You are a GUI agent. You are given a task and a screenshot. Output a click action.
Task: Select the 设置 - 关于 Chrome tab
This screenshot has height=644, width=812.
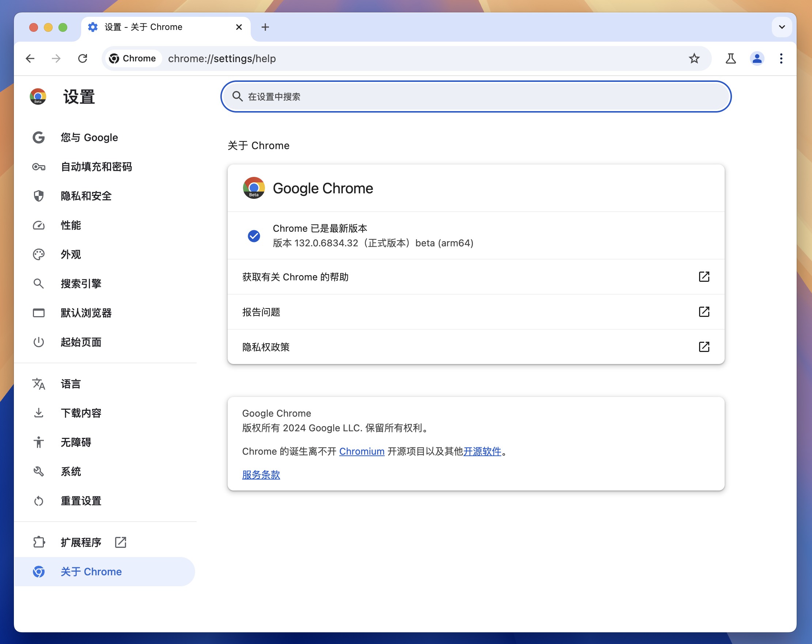166,27
